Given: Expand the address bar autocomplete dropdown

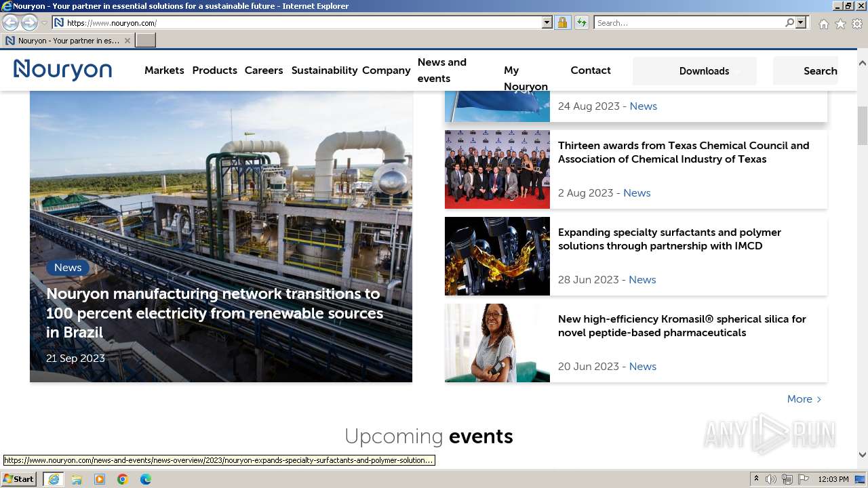Looking at the screenshot, I should 547,22.
